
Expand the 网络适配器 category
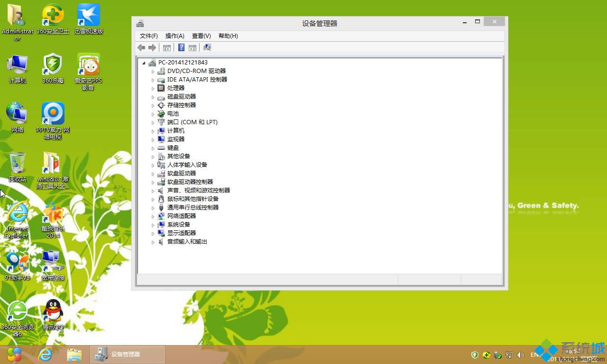click(153, 216)
